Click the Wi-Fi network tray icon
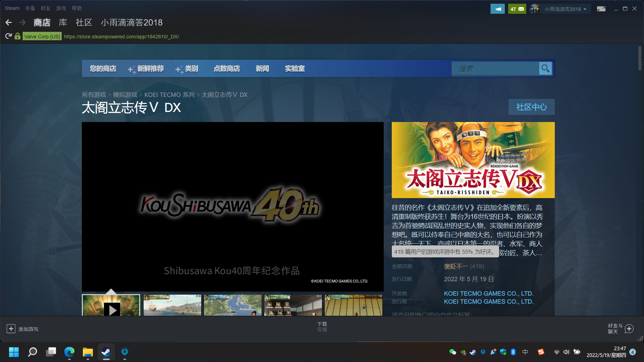The height and width of the screenshot is (362, 644). tap(556, 352)
